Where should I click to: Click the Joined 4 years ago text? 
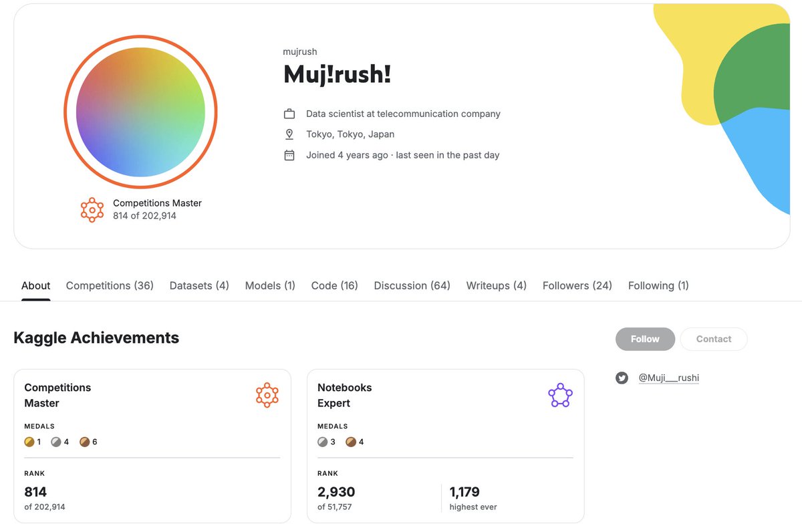pos(347,155)
